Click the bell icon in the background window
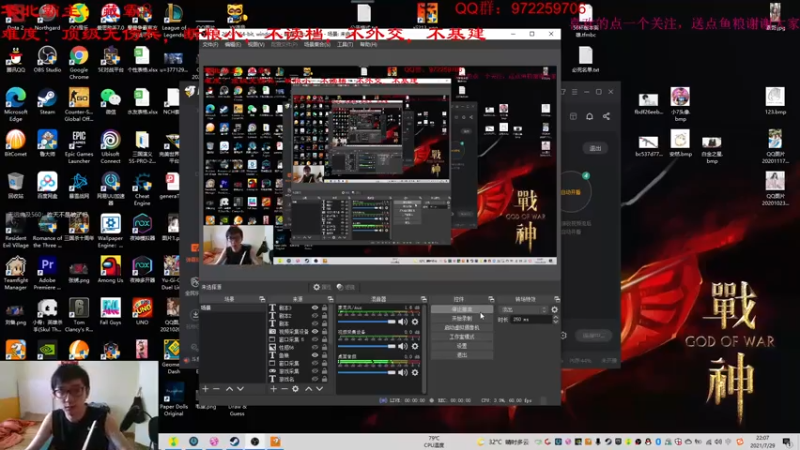 589,116
